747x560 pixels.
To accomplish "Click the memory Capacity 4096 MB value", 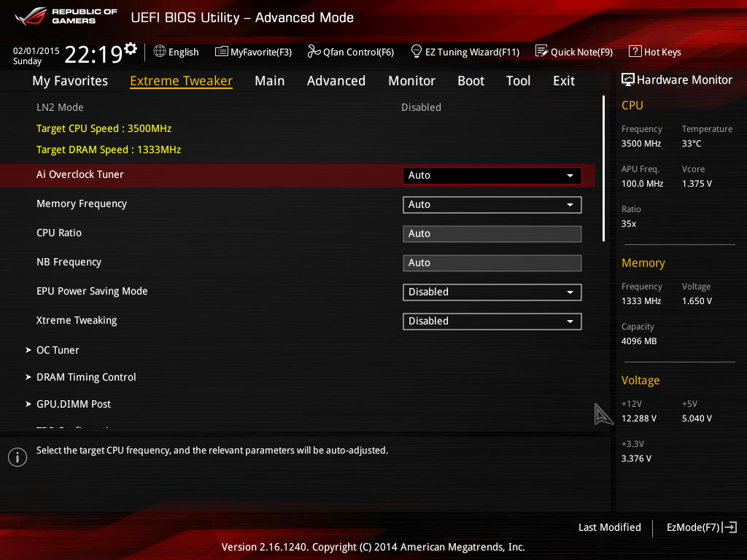I will [639, 341].
